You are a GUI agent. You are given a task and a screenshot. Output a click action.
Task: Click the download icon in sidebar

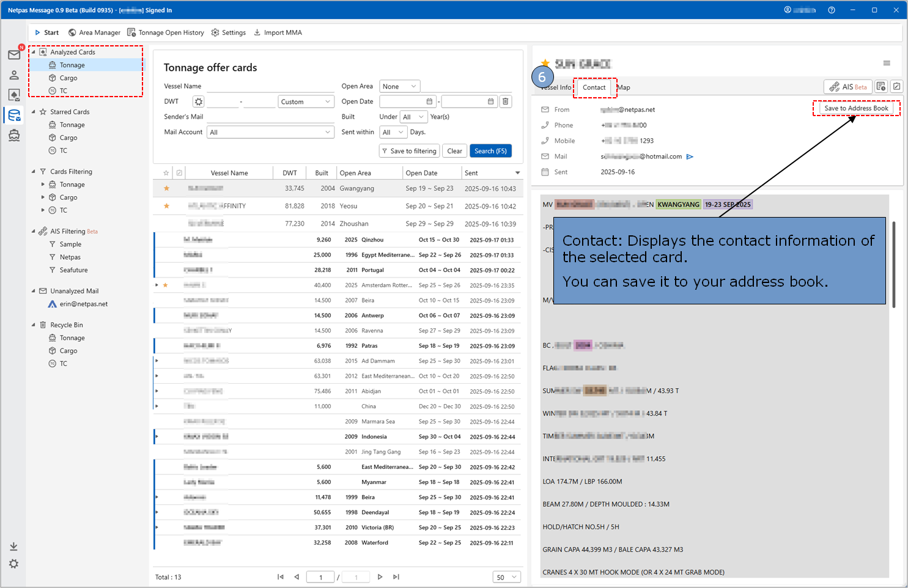coord(13,546)
